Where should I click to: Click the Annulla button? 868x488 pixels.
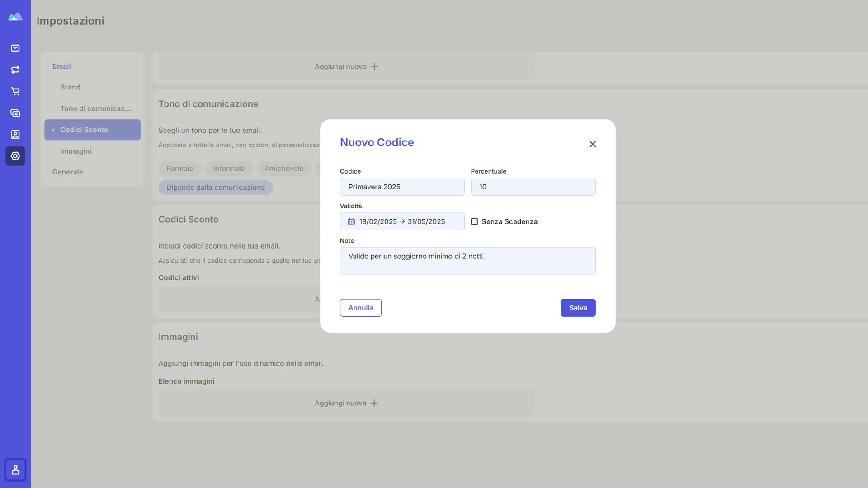[x=360, y=308]
